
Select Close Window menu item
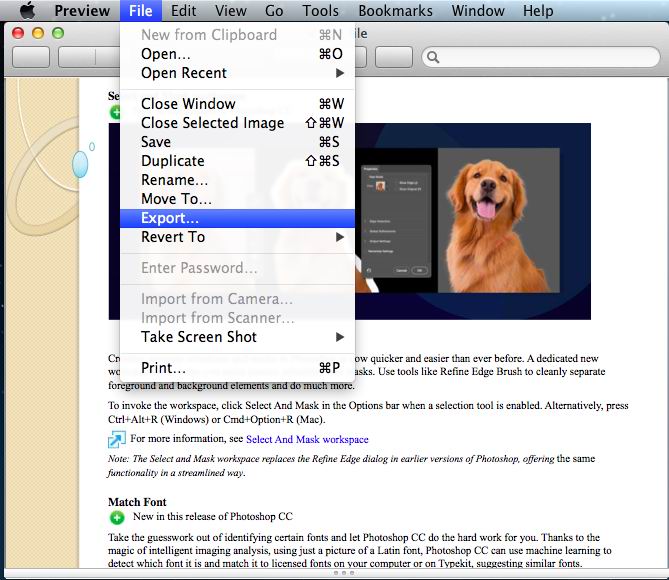click(x=237, y=104)
